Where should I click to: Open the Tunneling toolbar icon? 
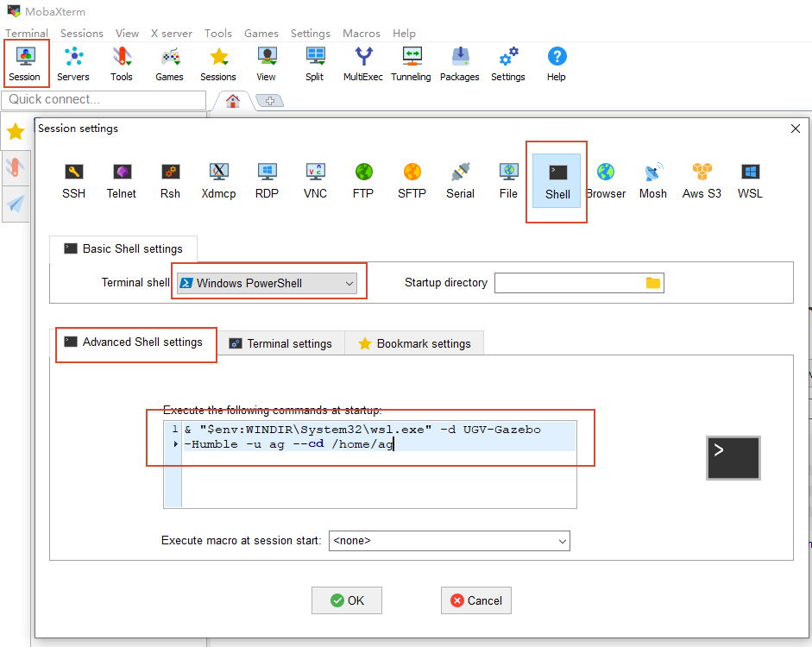tap(412, 64)
